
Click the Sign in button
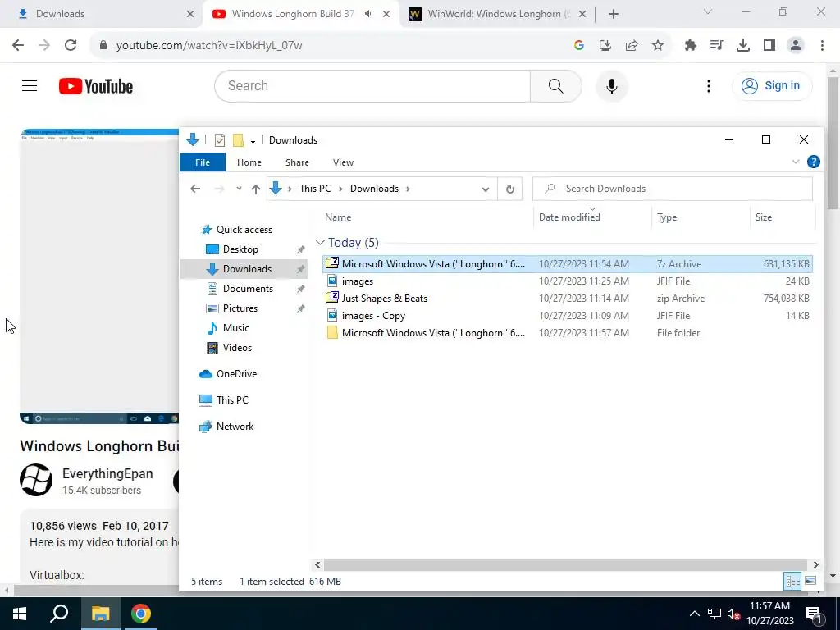pyautogui.click(x=771, y=85)
